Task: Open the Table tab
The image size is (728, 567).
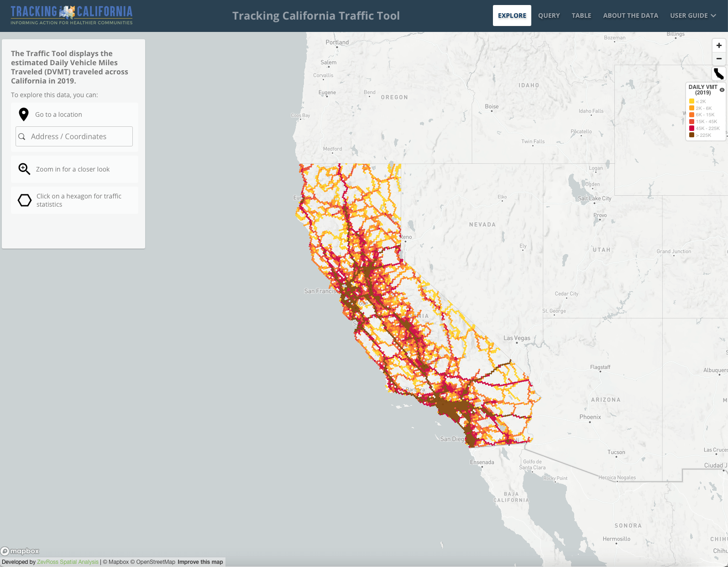Action: point(581,16)
